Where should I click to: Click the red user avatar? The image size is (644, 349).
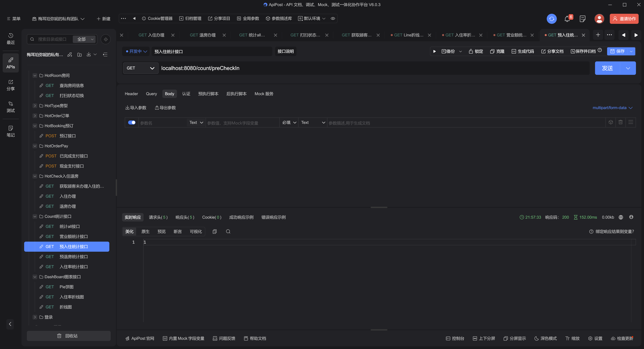click(x=599, y=19)
